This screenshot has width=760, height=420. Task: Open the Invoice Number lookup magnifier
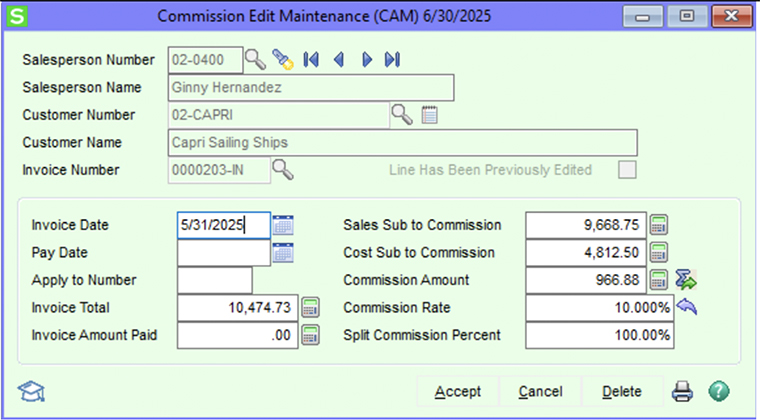tap(283, 170)
